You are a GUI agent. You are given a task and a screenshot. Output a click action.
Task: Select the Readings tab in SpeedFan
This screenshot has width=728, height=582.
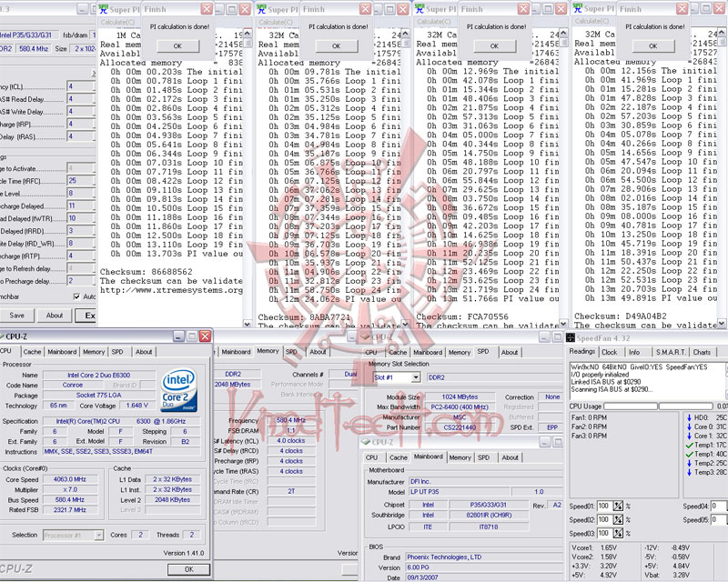[x=581, y=351]
